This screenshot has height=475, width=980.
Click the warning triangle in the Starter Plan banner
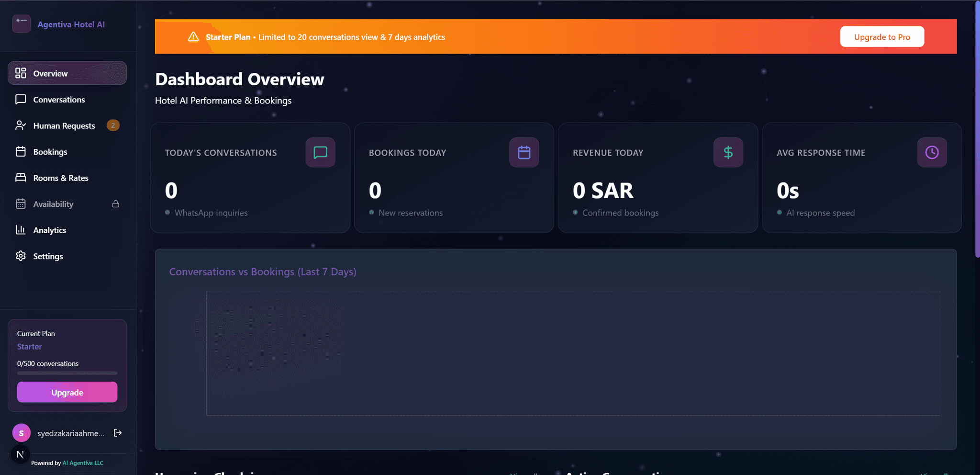(x=193, y=36)
